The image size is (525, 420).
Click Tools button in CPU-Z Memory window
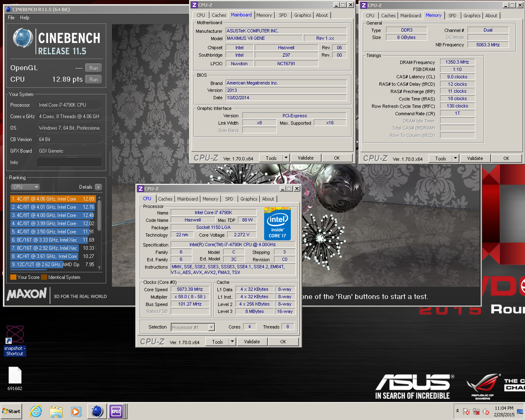point(441,158)
